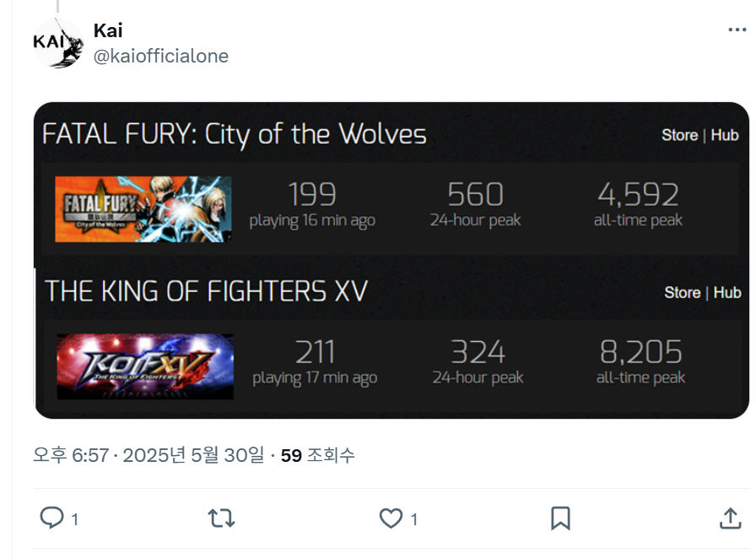Click the @kaiofficialone handle
756x559 pixels.
pos(160,57)
